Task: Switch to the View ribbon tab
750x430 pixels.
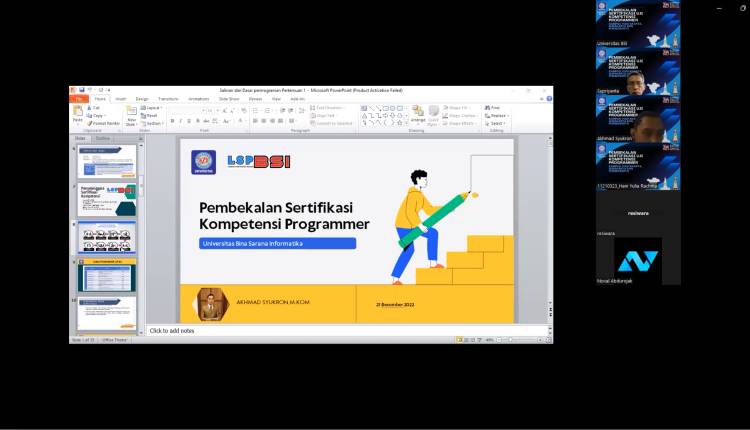Action: click(276, 99)
